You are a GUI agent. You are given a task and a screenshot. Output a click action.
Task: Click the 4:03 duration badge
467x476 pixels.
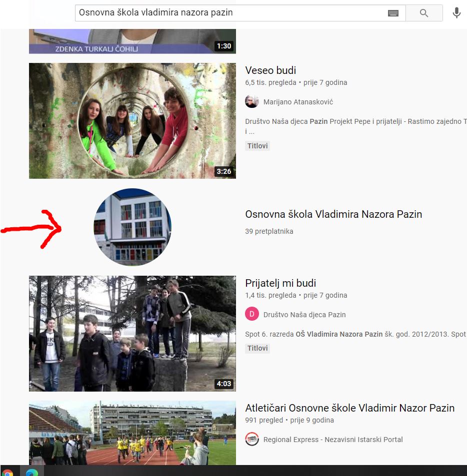tap(224, 384)
